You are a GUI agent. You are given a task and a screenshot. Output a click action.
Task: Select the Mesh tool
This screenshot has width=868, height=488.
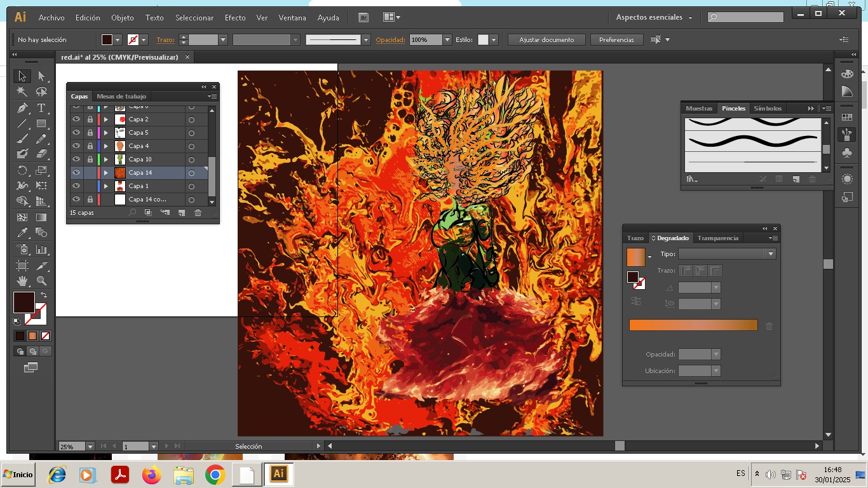coord(22,217)
